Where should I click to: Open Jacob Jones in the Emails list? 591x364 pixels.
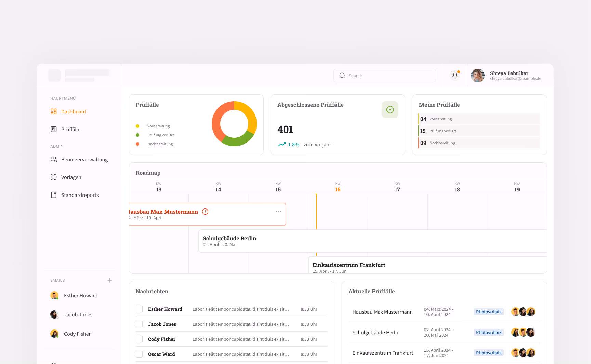click(x=71, y=314)
